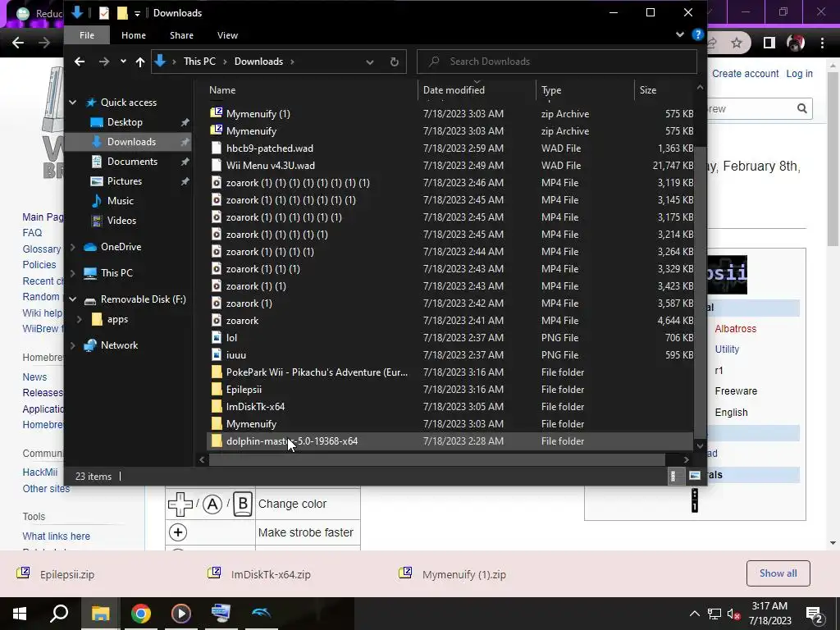Select Documents in navigation pane
Image resolution: width=840 pixels, height=630 pixels.
pyautogui.click(x=132, y=162)
